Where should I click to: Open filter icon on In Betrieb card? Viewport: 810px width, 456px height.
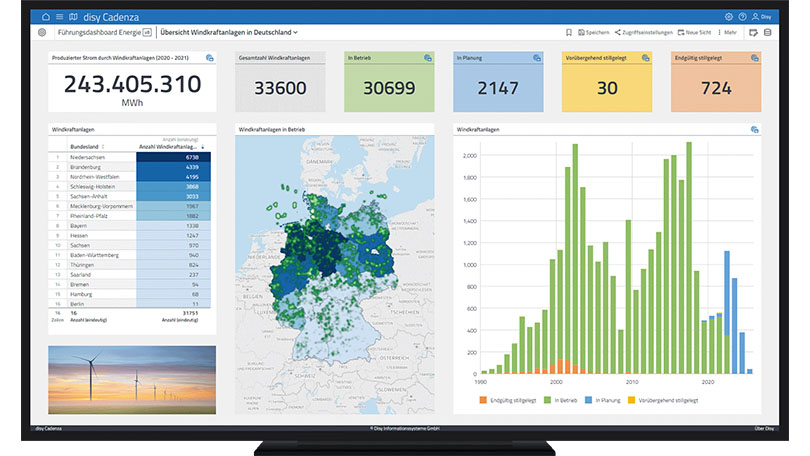click(x=428, y=58)
